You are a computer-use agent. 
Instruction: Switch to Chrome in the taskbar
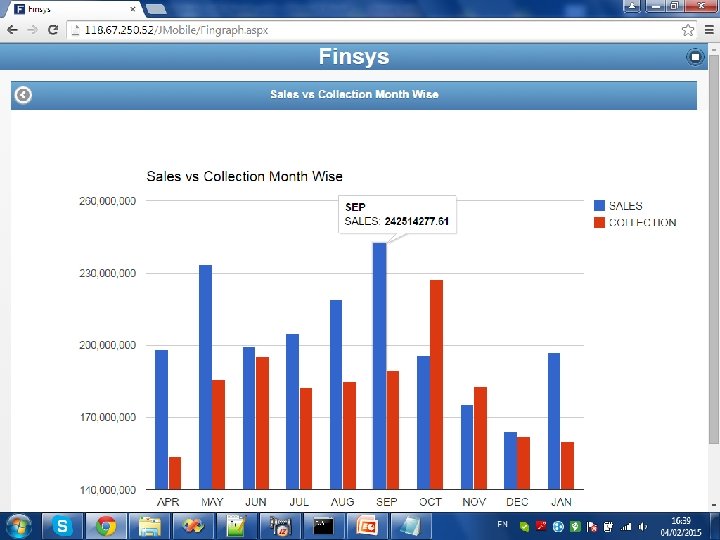106,526
